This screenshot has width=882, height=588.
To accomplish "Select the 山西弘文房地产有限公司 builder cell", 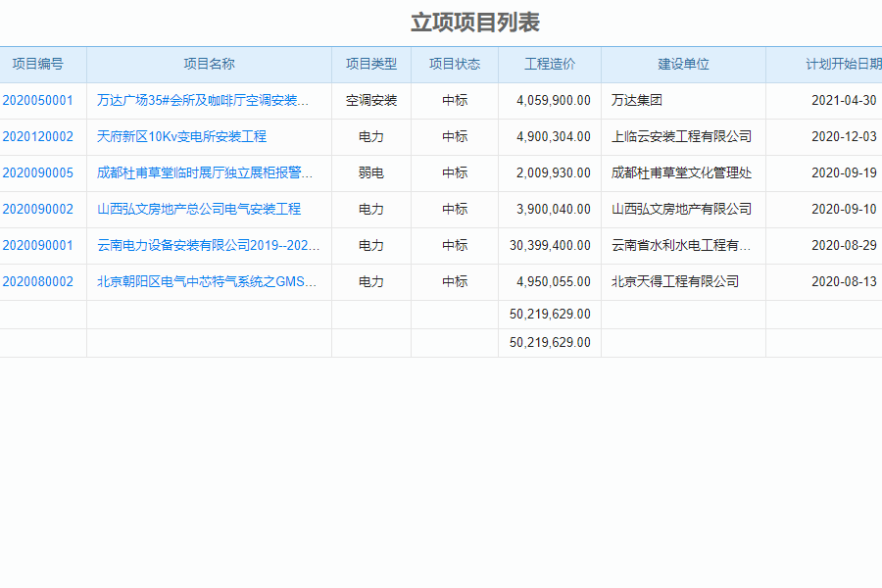I will (682, 210).
